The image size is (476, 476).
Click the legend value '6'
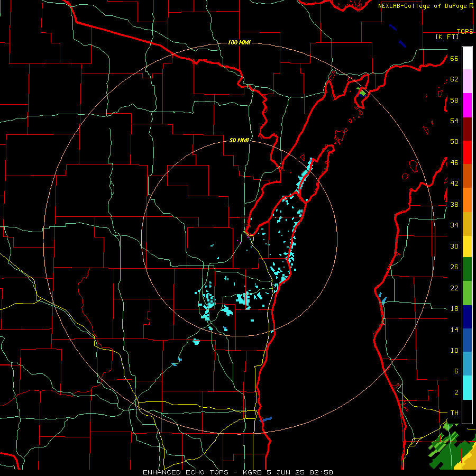point(456,371)
